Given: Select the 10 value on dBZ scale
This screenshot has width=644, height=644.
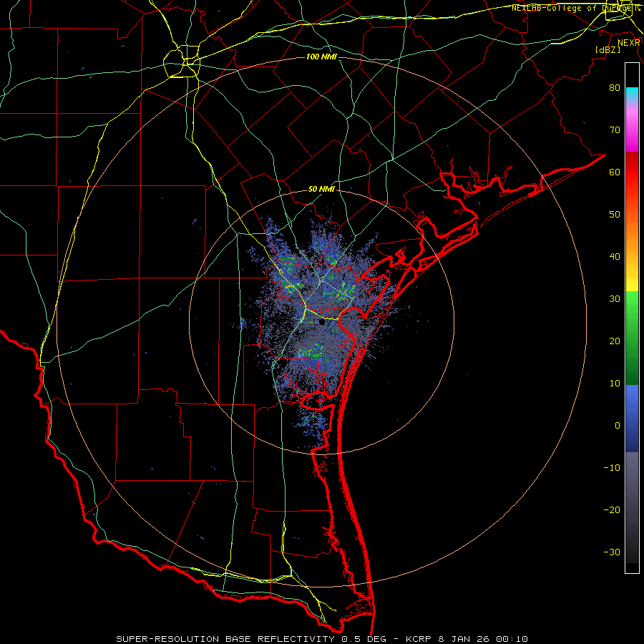Looking at the screenshot, I should pyautogui.click(x=615, y=384).
